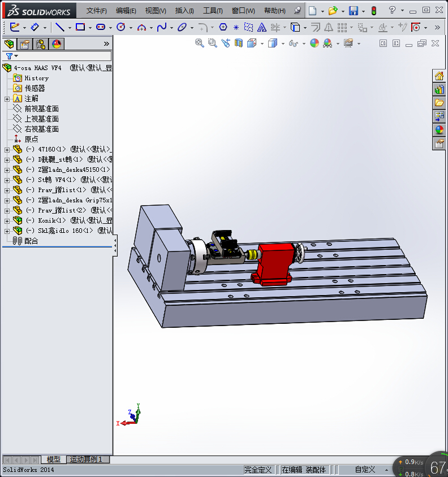Screen dimensions: 448x477
Task: Expand the Prav_鏆list<1> component node
Action: click(x=7, y=190)
